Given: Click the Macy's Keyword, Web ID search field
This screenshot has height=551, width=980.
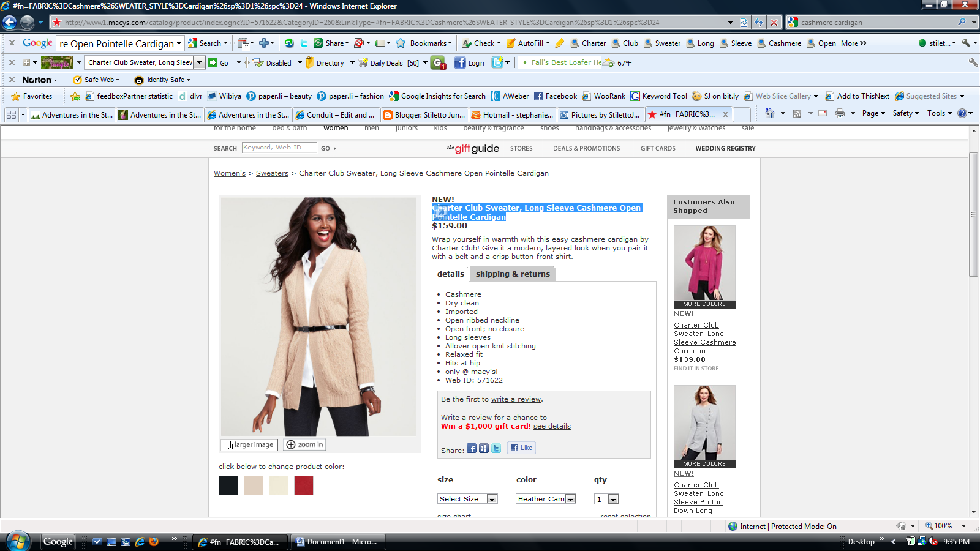Looking at the screenshot, I should [279, 148].
